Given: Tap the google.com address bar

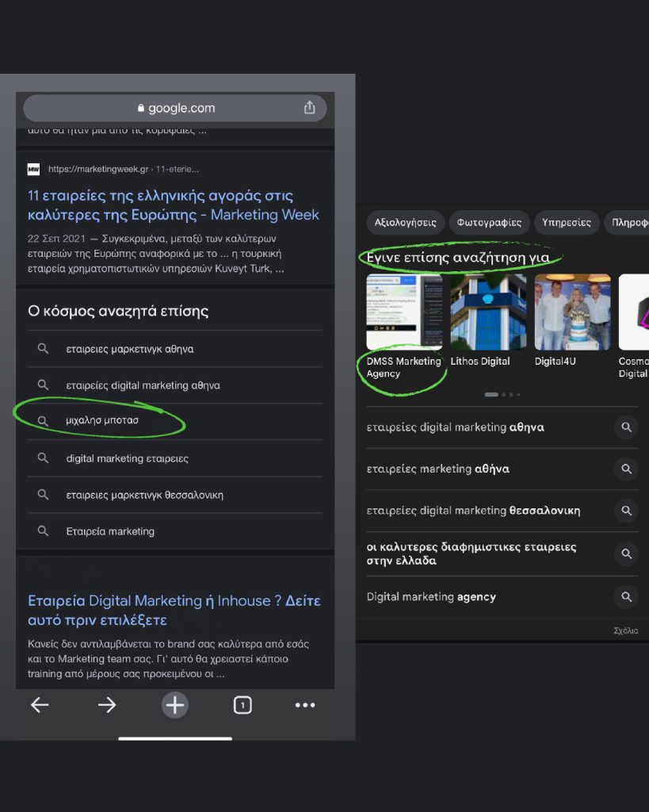Looking at the screenshot, I should [x=175, y=108].
